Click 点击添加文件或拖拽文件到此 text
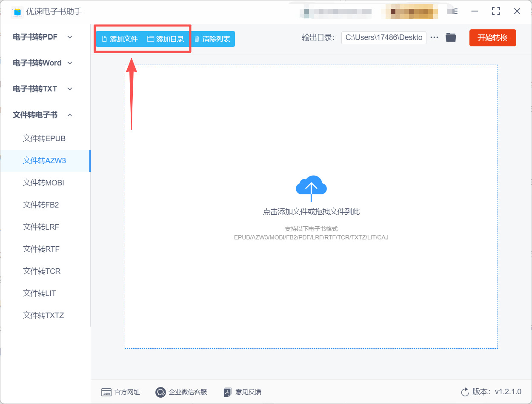This screenshot has height=404, width=532. [x=311, y=212]
